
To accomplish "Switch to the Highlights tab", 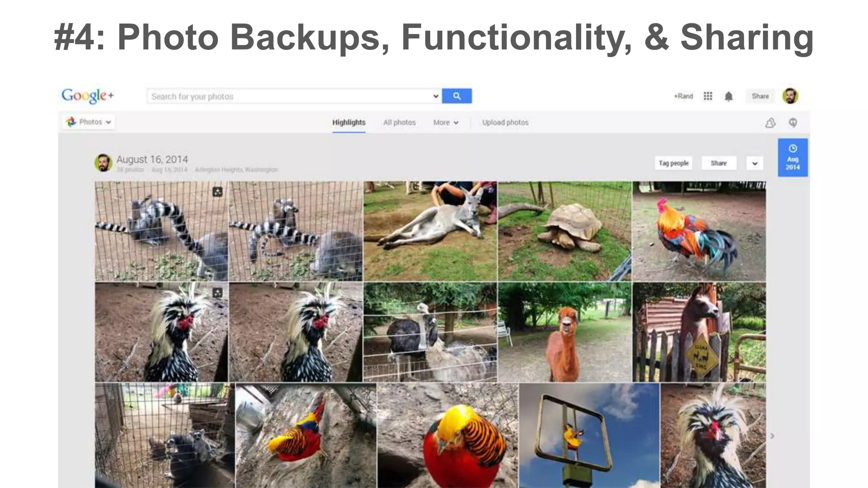I will (x=349, y=122).
